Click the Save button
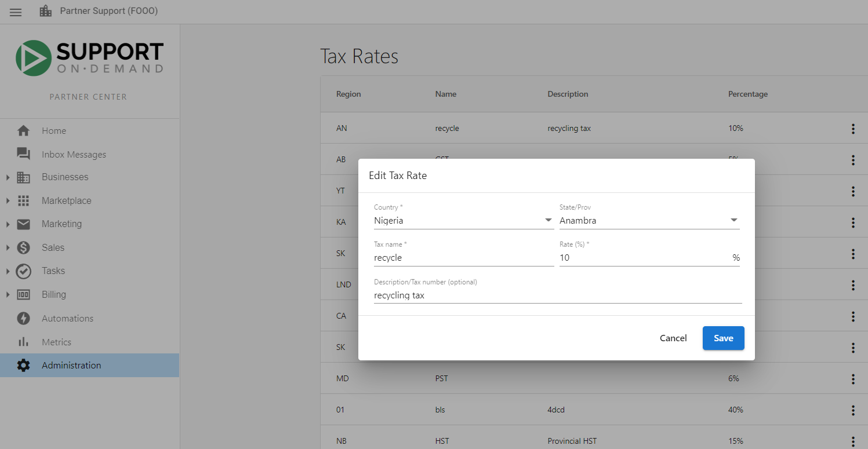This screenshot has height=449, width=868. point(723,338)
